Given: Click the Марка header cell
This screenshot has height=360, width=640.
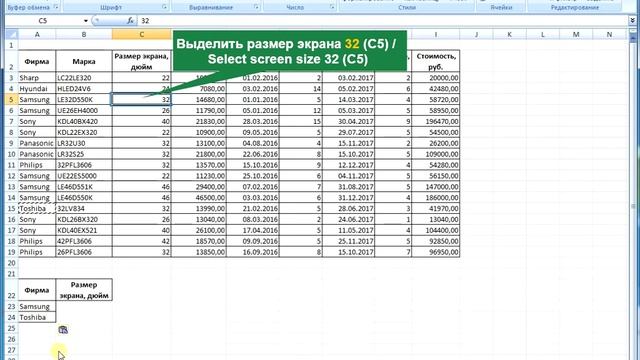Looking at the screenshot, I should (x=84, y=61).
